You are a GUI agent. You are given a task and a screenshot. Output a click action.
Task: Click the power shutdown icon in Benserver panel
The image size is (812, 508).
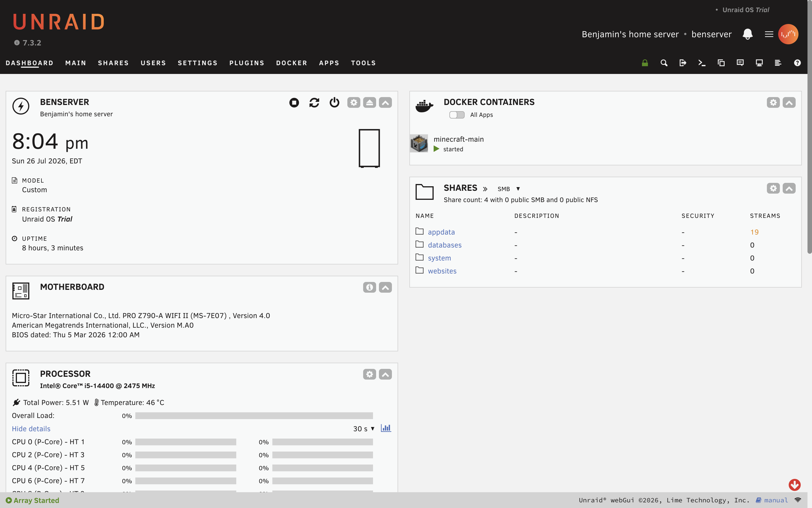[334, 102]
